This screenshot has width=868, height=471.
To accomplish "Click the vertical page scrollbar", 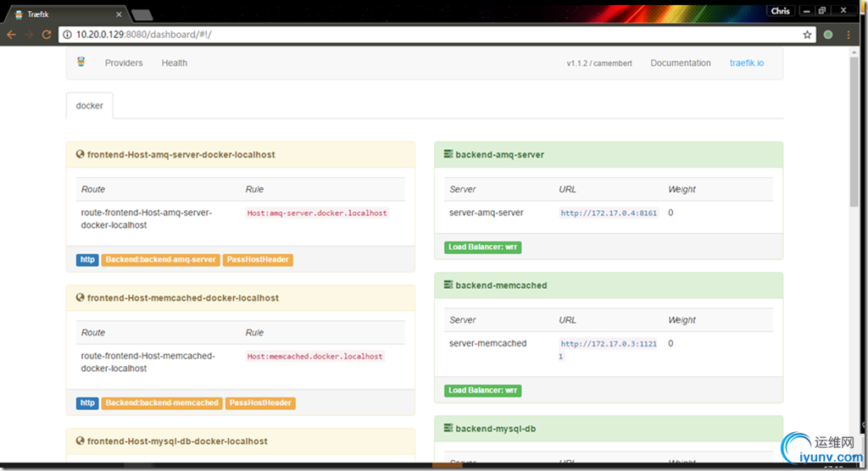I will pos(854,131).
